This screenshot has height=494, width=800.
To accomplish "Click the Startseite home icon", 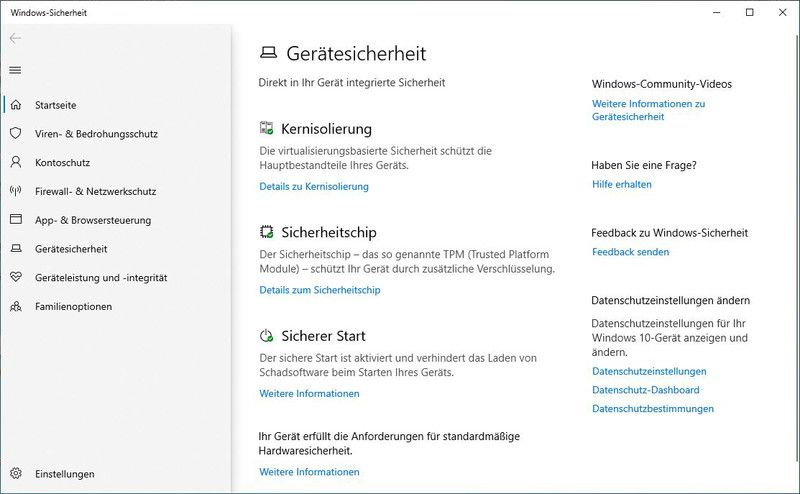I will (16, 105).
